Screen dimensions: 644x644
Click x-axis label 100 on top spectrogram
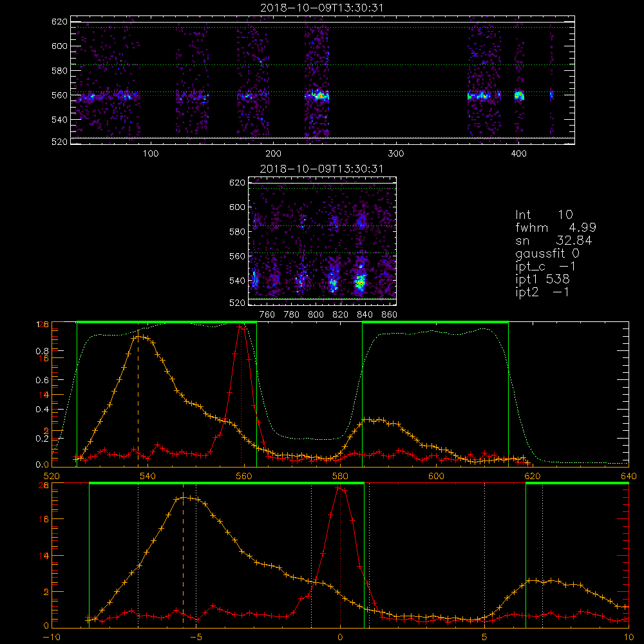pos(151,154)
